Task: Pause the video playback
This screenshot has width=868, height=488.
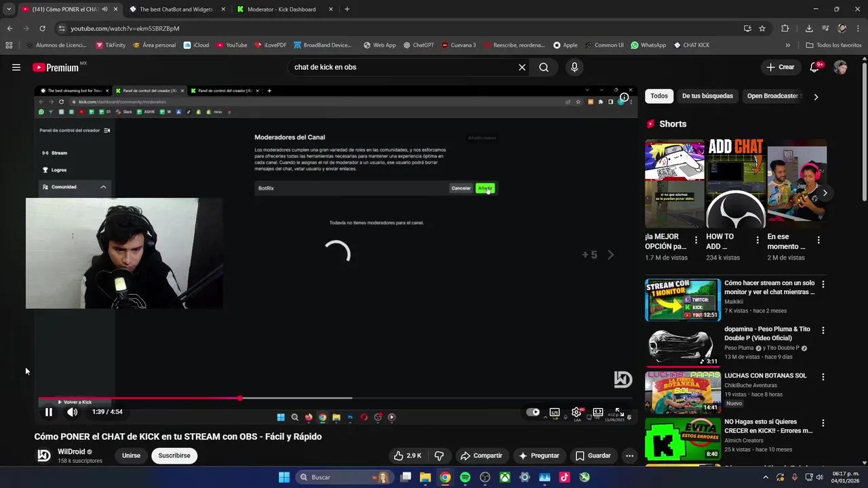Action: 49,412
